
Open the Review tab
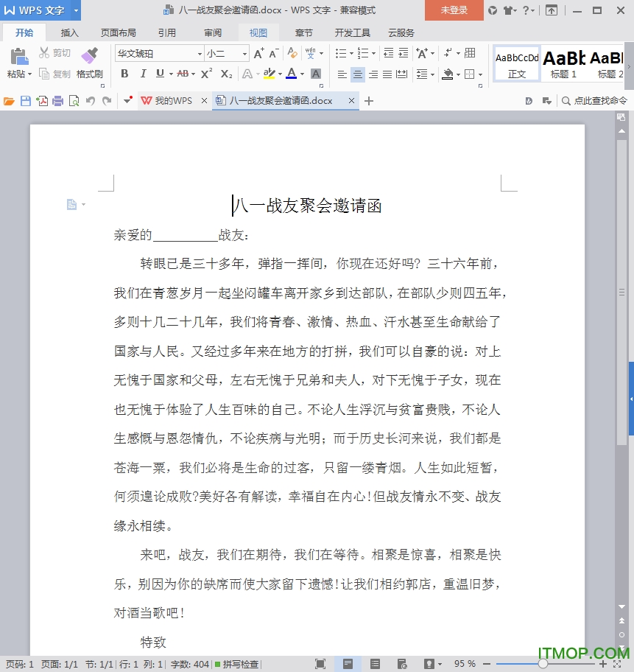(x=213, y=32)
